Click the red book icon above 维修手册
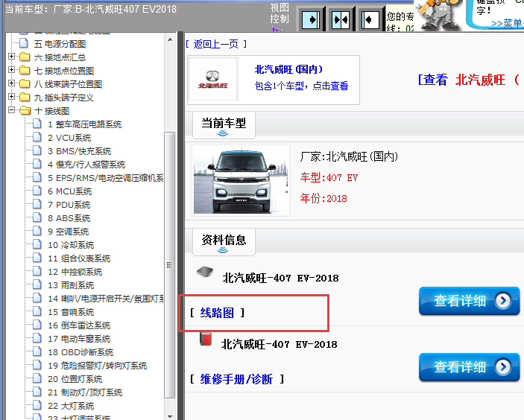The width and height of the screenshot is (524, 420). 206,339
